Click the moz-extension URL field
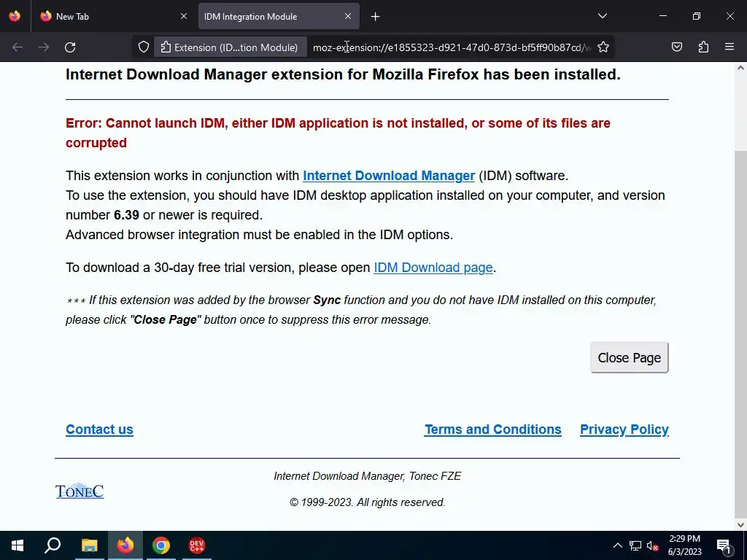Screen dimensions: 747x560 click(452, 47)
